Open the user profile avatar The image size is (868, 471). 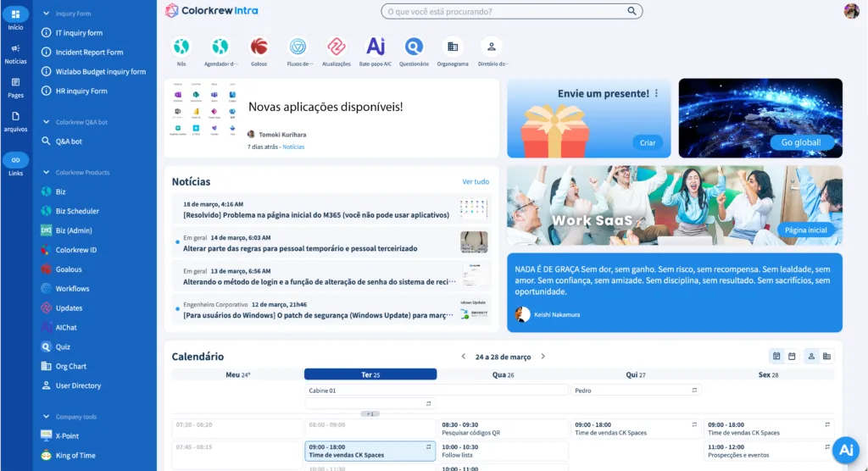tap(851, 10)
